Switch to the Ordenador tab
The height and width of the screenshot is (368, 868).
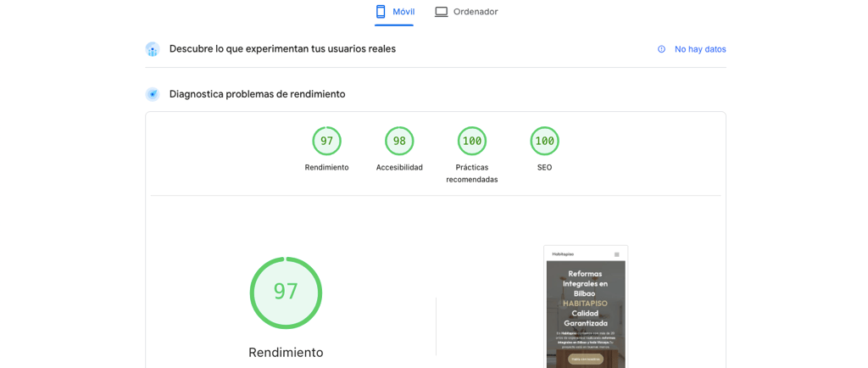[466, 12]
